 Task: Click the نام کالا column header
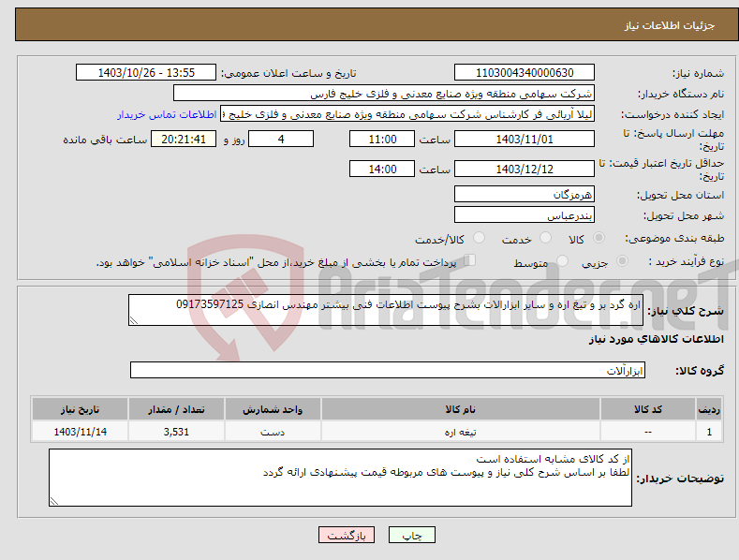pos(461,409)
